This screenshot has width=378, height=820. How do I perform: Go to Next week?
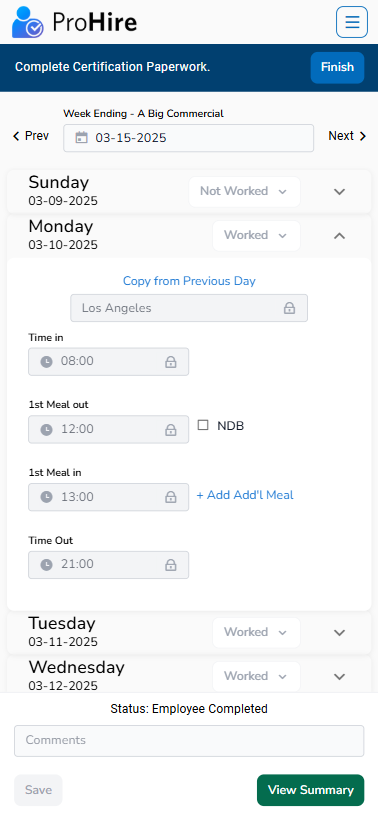click(x=347, y=136)
